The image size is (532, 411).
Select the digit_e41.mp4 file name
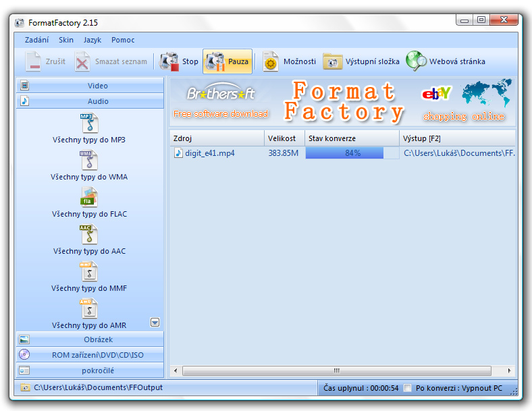tap(210, 153)
